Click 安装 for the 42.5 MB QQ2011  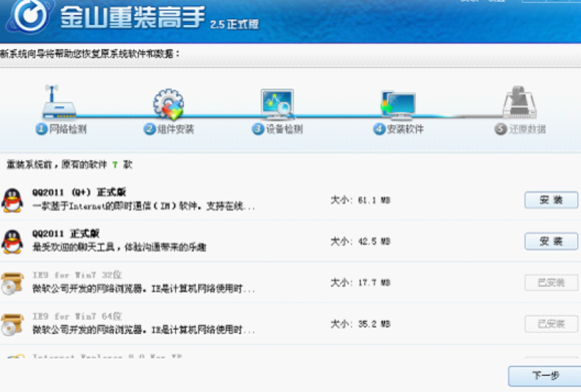(551, 241)
